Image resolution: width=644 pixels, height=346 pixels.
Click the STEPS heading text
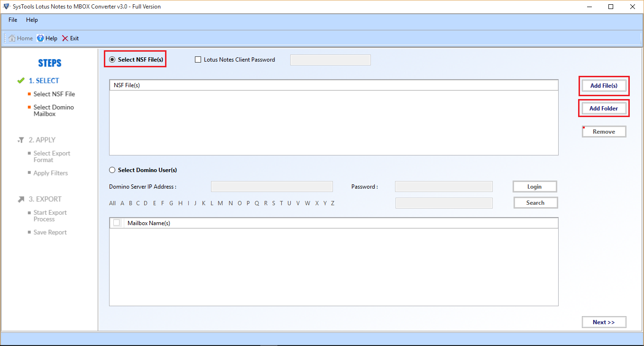click(x=50, y=64)
